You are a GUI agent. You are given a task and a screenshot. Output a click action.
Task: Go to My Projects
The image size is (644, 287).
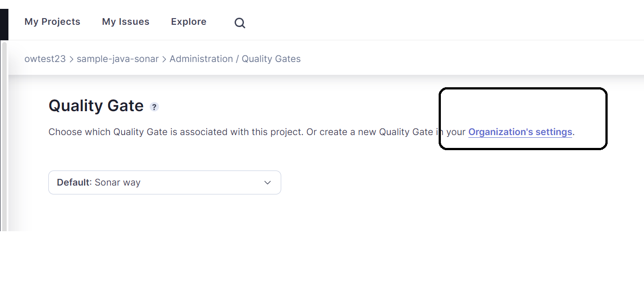[52, 22]
